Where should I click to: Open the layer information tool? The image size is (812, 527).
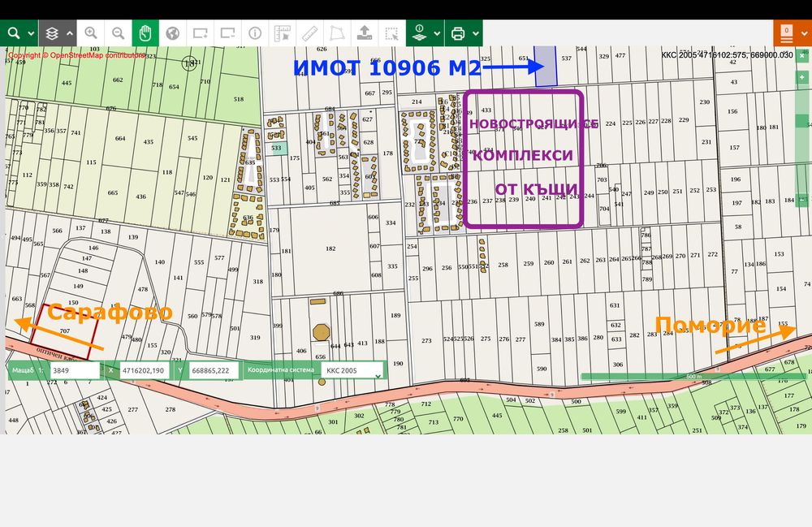click(x=420, y=33)
